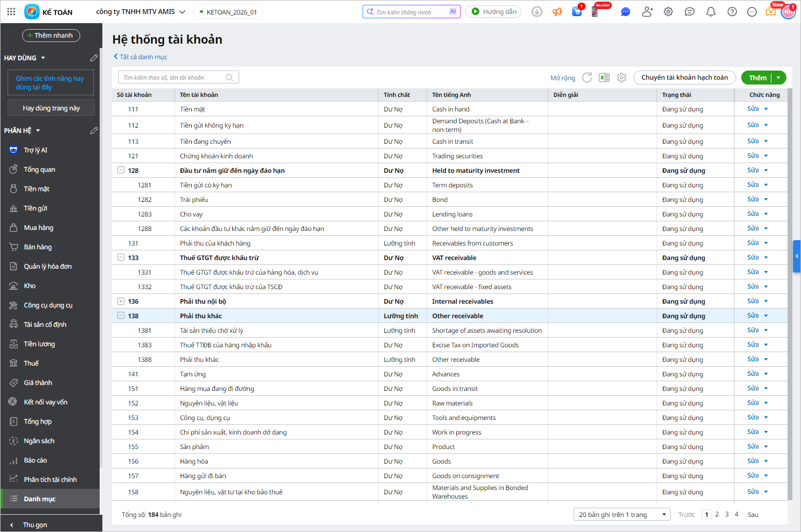Open the help question mark icon
The image size is (801, 532).
tap(732, 12)
